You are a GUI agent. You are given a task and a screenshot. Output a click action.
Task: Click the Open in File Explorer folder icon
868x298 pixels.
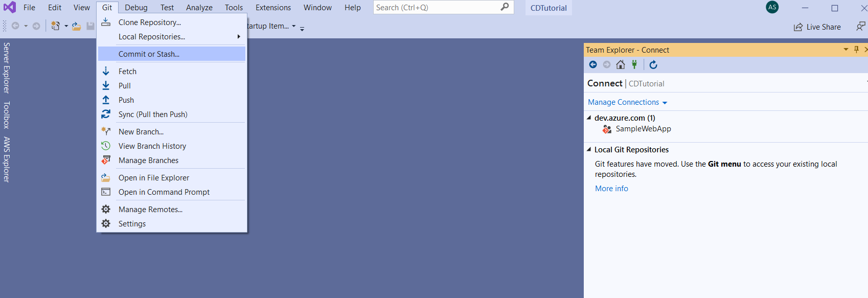pos(106,177)
